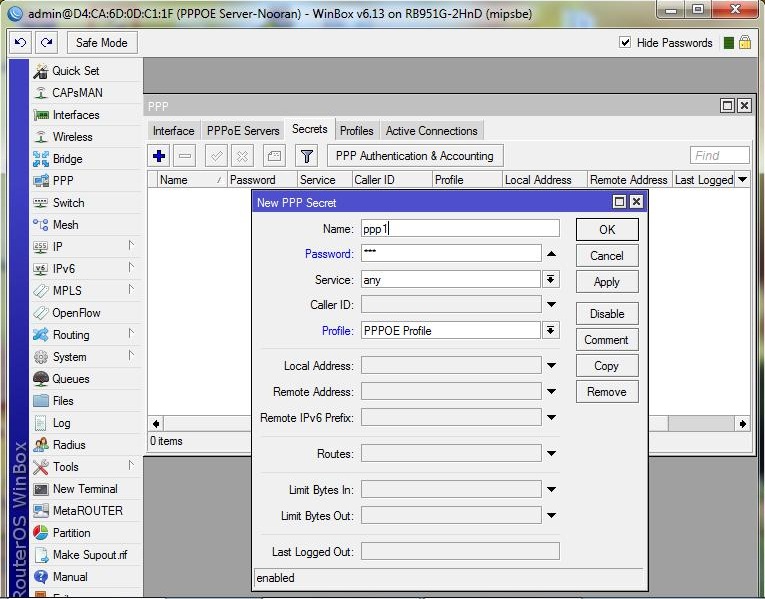The image size is (765, 599).
Task: Switch to Interface tab
Action: [x=173, y=131]
